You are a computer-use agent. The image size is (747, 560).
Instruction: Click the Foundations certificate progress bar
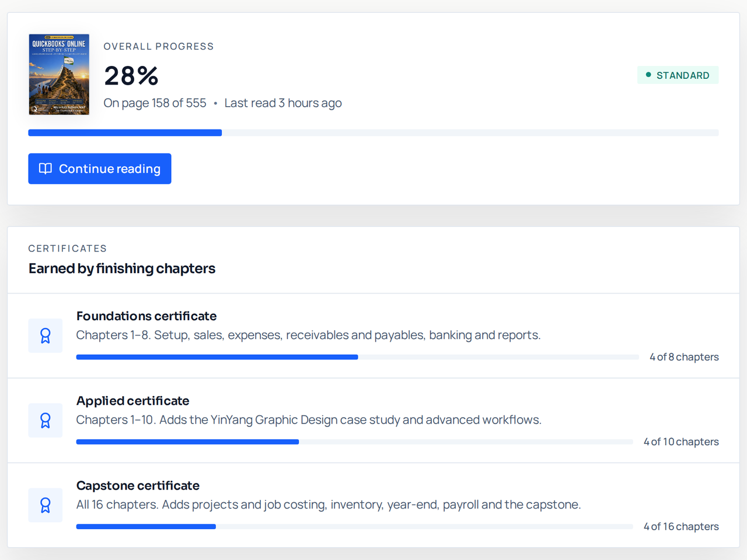click(358, 357)
